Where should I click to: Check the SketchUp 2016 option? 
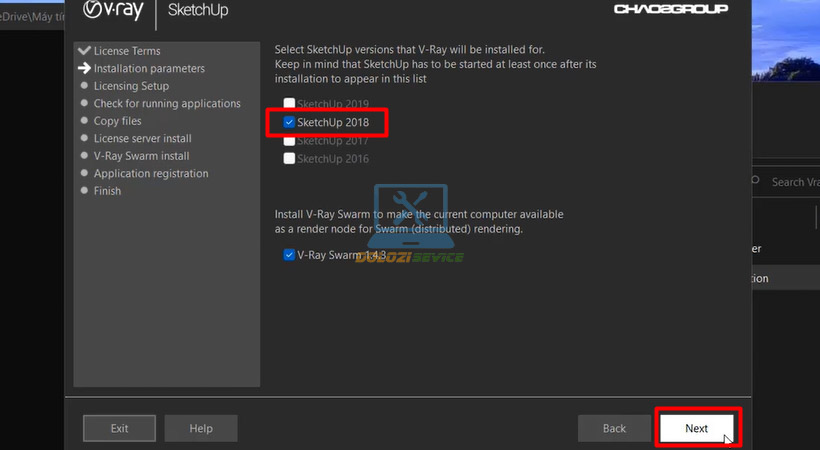point(290,159)
